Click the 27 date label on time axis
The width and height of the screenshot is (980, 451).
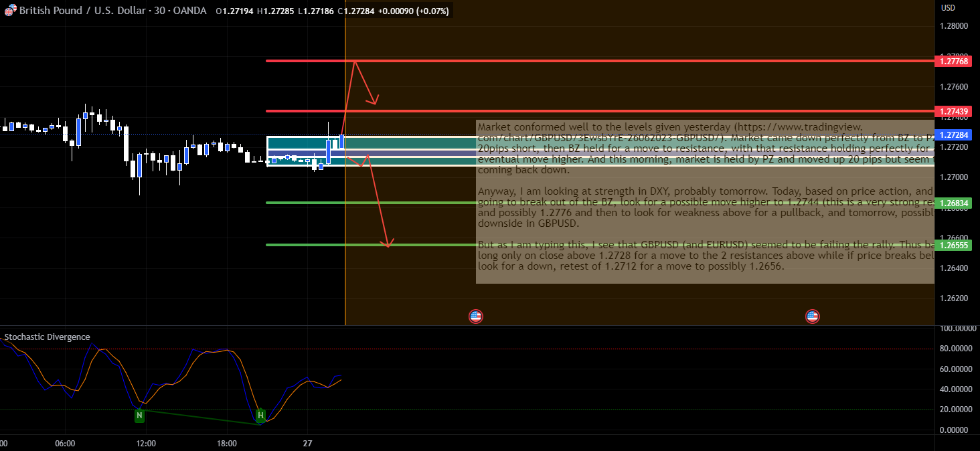(x=307, y=444)
